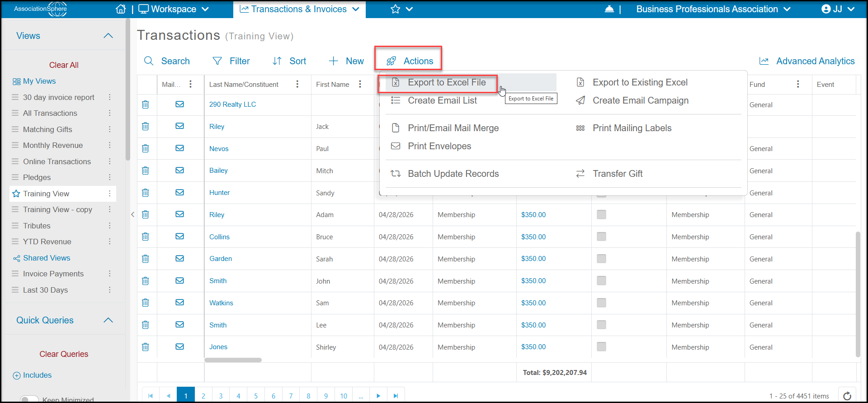Image resolution: width=868 pixels, height=403 pixels.
Task: Go to the home icon
Action: (121, 9)
